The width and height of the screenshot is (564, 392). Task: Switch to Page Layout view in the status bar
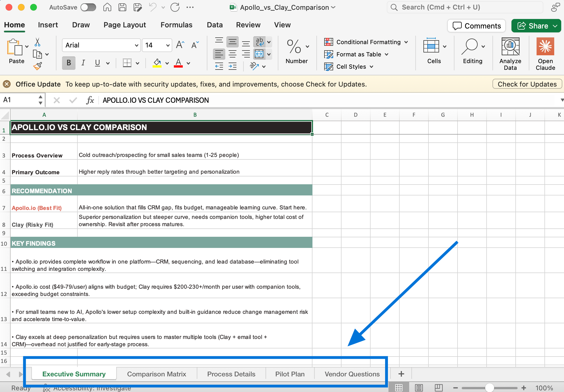[419, 388]
